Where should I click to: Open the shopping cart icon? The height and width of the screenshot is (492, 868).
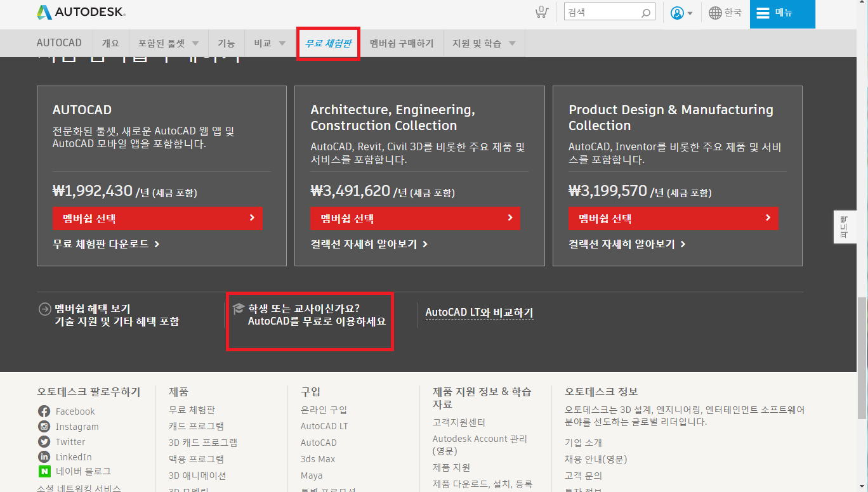(541, 12)
